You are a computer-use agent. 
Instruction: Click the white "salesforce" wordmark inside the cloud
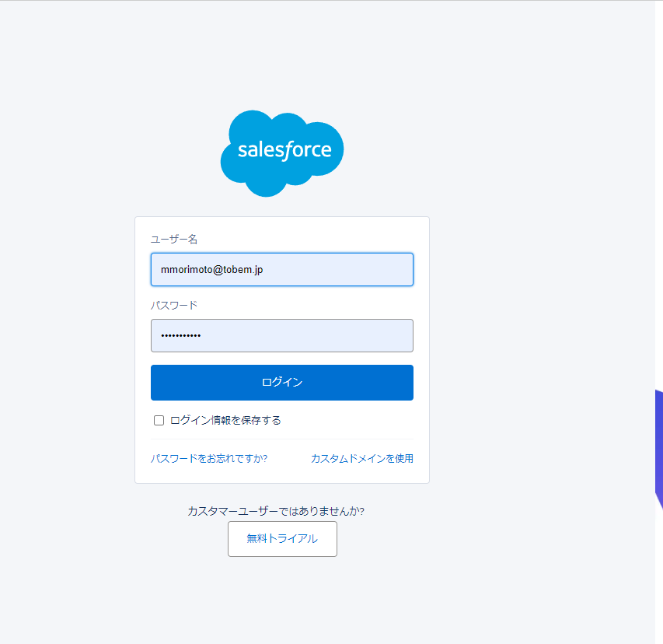coord(284,149)
